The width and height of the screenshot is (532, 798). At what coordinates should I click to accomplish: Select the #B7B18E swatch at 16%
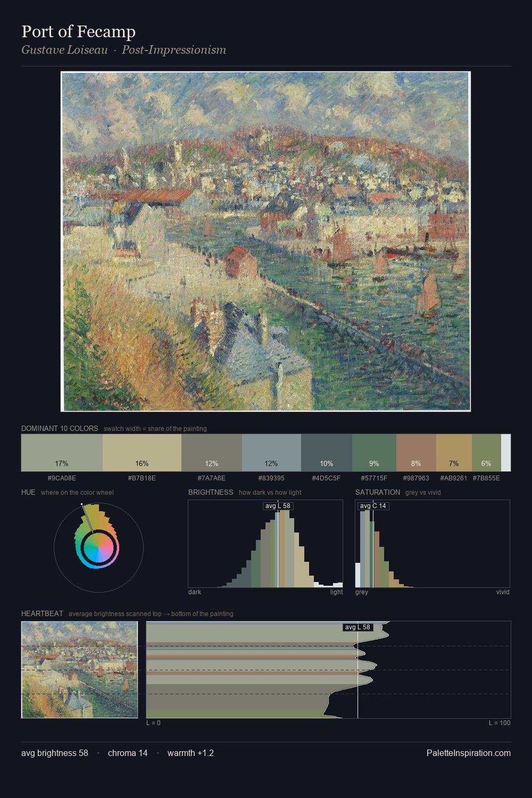pyautogui.click(x=142, y=453)
